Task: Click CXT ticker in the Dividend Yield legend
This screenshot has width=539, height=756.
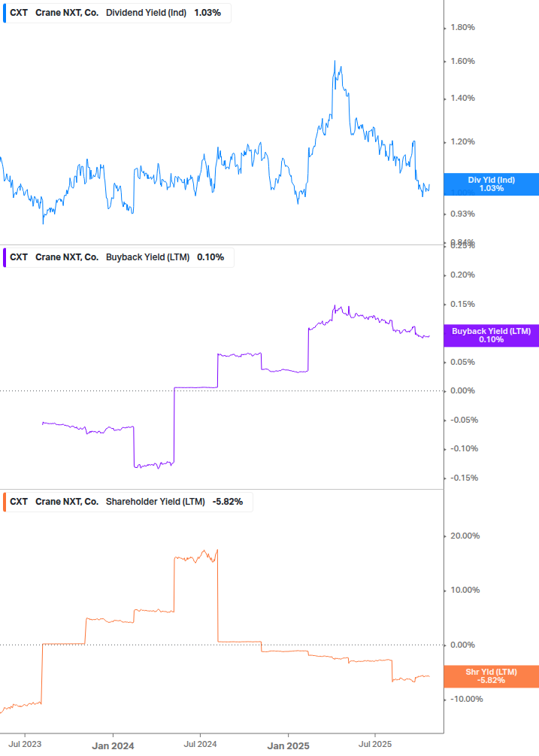Action: pyautogui.click(x=19, y=13)
